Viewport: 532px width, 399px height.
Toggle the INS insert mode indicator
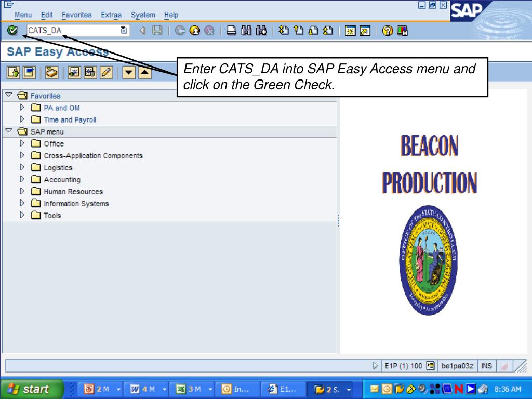[486, 366]
